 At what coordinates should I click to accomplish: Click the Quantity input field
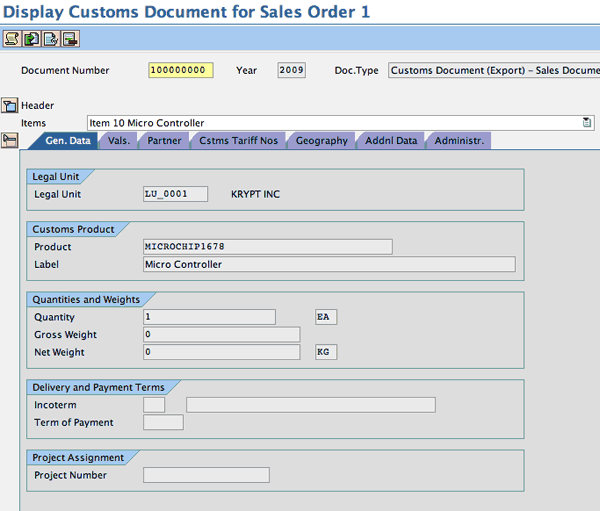(x=209, y=317)
